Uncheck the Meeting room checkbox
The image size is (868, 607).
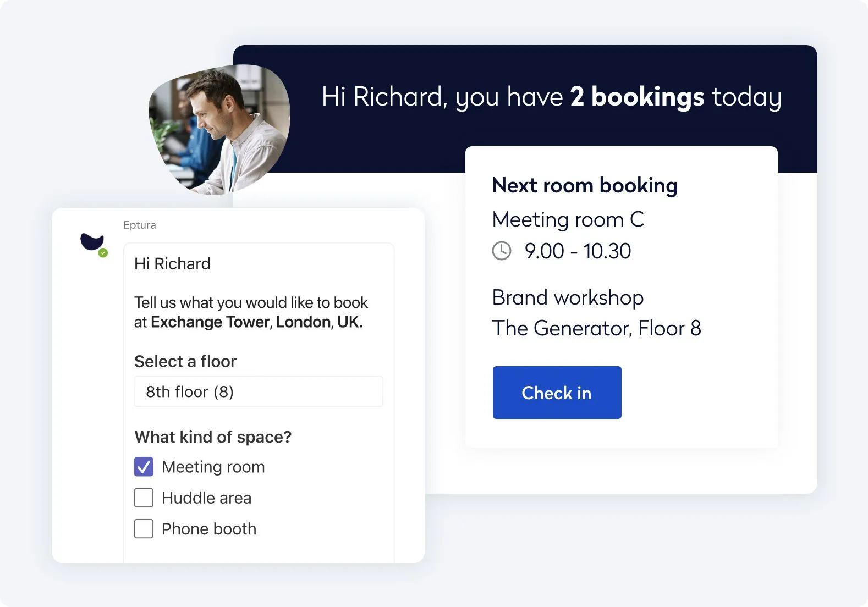(144, 467)
